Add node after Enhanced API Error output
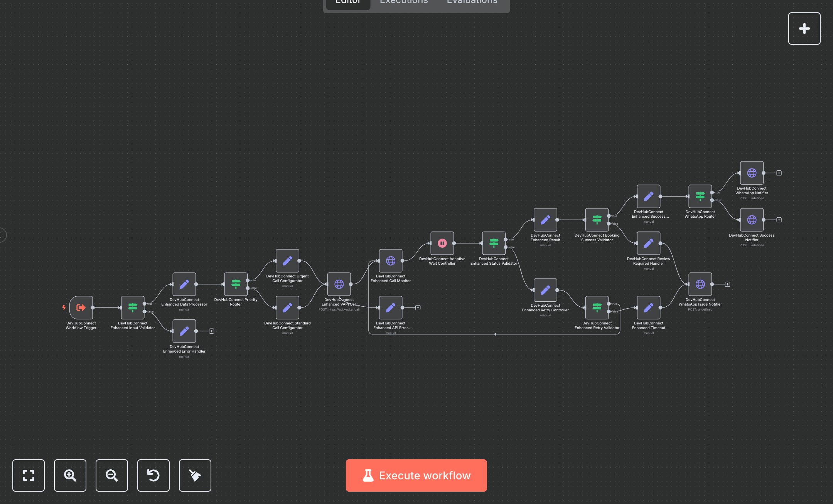The image size is (833, 504). (x=418, y=307)
